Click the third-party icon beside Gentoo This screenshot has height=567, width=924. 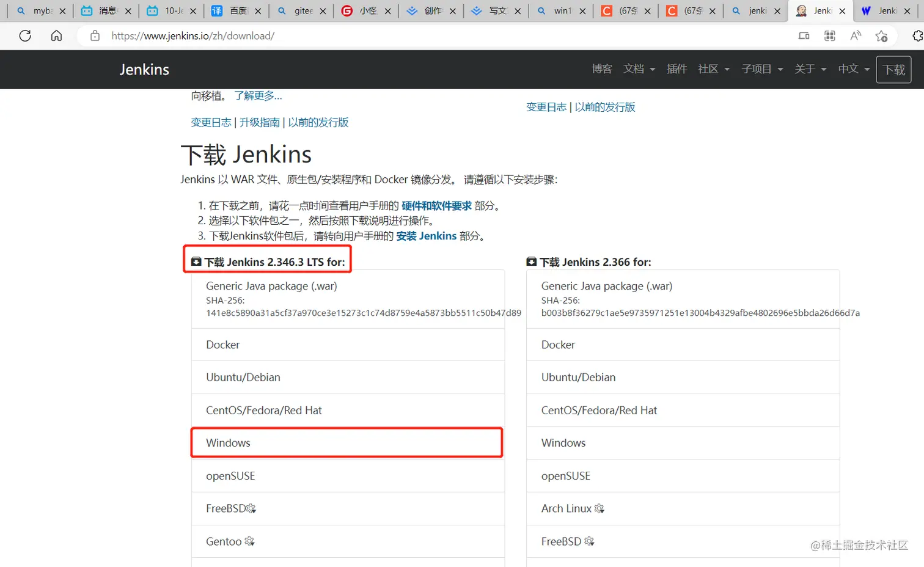pos(249,541)
